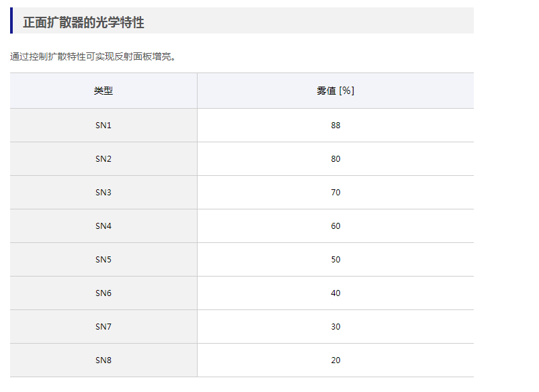Select the SN4 row label
Screen dimensions: 539x392
103,226
